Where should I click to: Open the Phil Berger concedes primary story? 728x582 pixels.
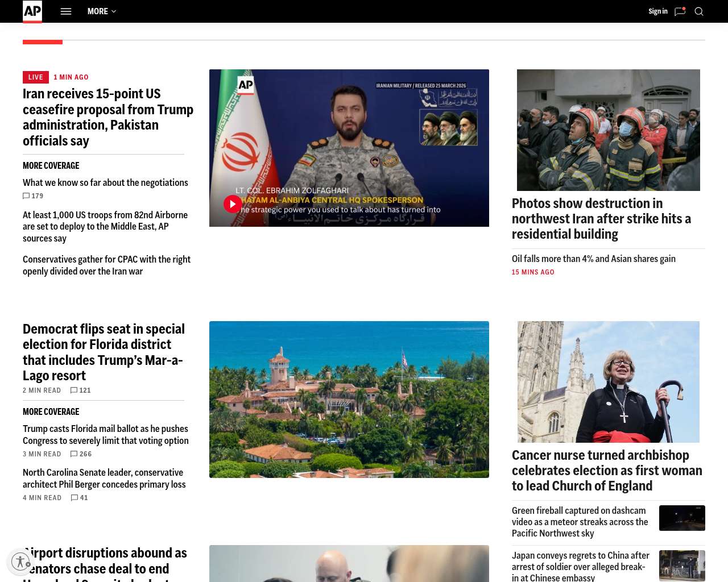click(x=104, y=479)
